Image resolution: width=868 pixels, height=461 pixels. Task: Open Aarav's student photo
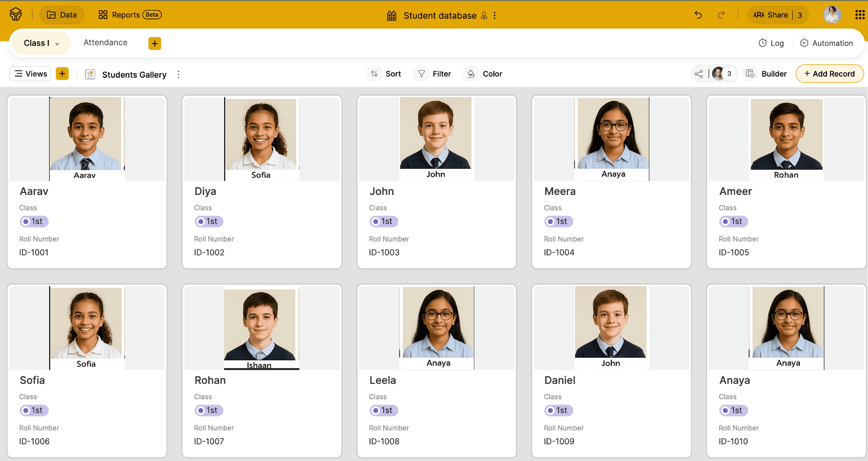tap(87, 139)
